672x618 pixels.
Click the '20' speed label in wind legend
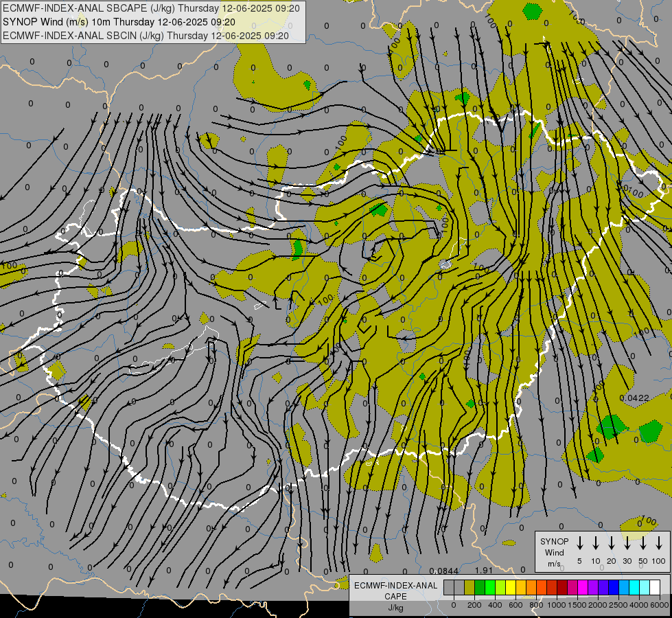coord(611,561)
